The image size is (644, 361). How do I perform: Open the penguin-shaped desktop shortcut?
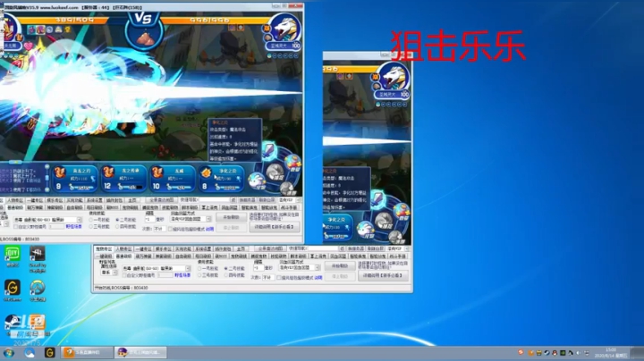13,323
